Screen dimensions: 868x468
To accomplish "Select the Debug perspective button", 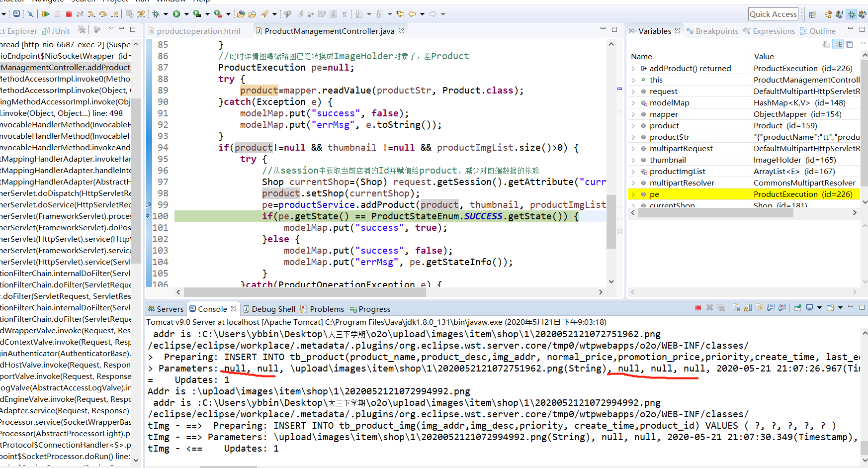I will [x=852, y=14].
